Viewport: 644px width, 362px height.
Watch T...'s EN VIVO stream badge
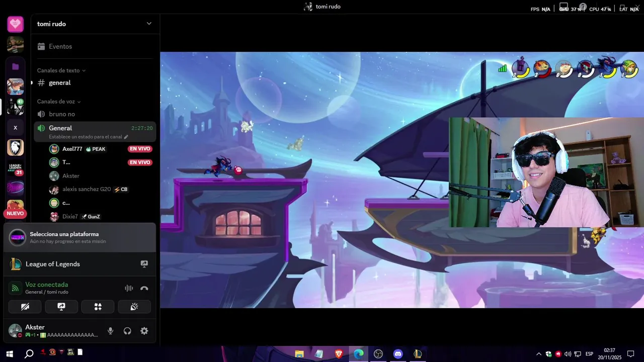coord(140,162)
